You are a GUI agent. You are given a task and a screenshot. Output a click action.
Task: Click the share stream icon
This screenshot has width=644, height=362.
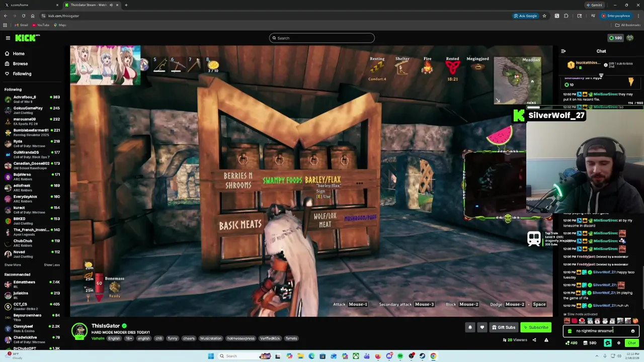click(534, 340)
